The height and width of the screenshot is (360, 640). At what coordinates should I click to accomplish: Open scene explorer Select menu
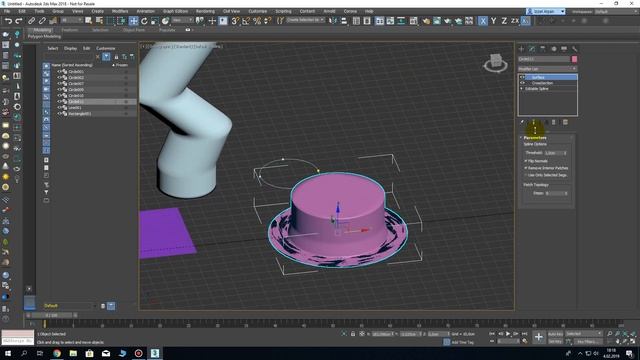[53, 48]
